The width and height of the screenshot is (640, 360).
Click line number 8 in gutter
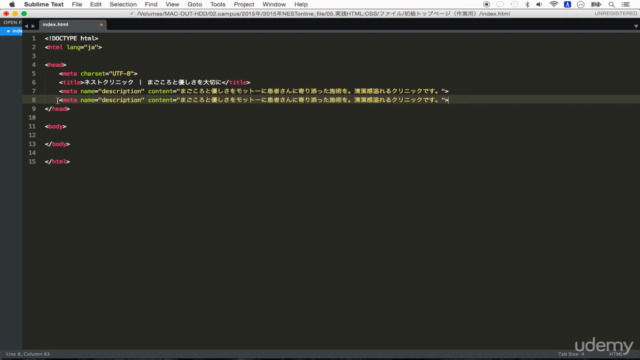pyautogui.click(x=34, y=100)
